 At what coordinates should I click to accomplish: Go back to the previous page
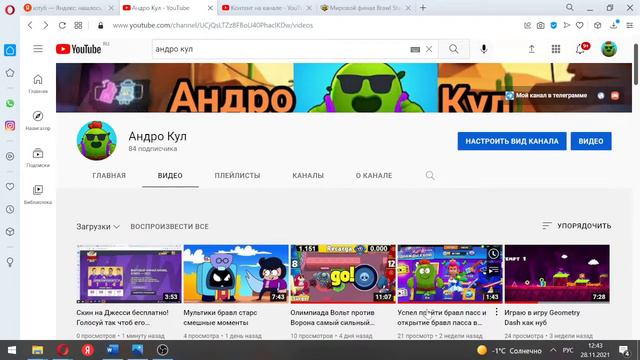coord(30,25)
